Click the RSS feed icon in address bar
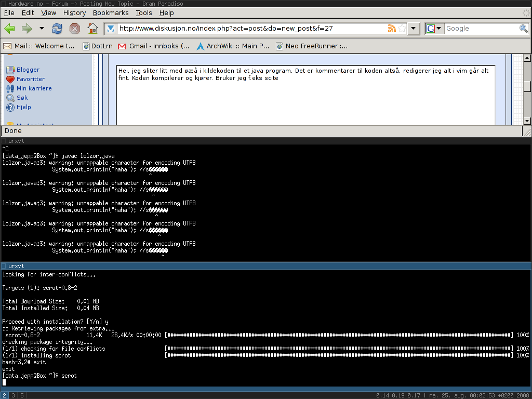 (x=392, y=29)
